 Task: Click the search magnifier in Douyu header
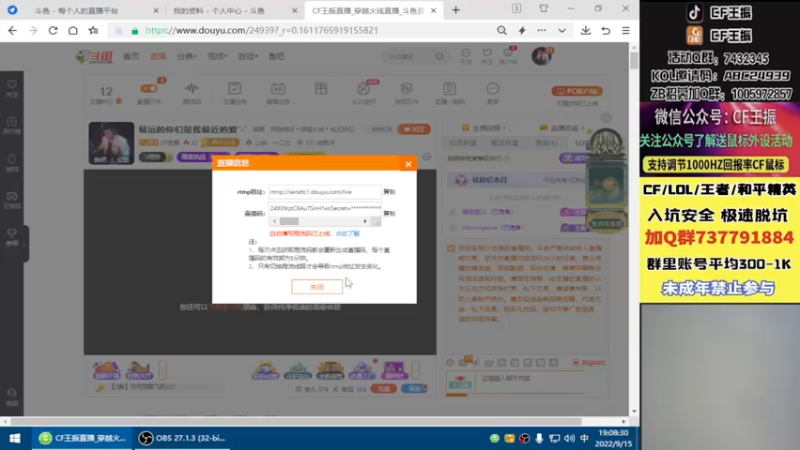[439, 56]
